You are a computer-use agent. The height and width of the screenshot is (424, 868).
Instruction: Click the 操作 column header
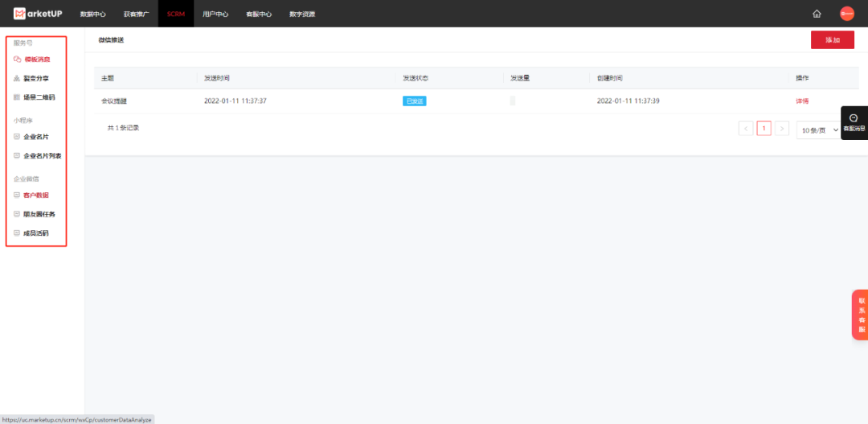[x=802, y=78]
